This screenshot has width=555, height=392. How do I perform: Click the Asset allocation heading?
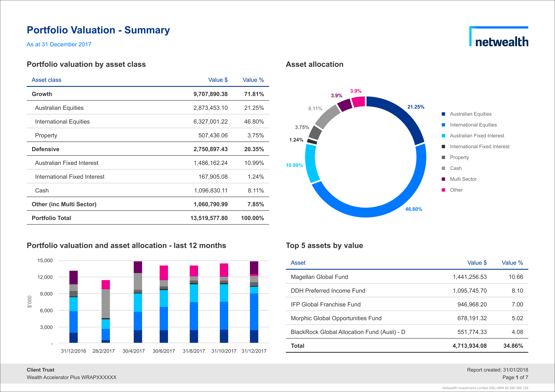[x=314, y=64]
